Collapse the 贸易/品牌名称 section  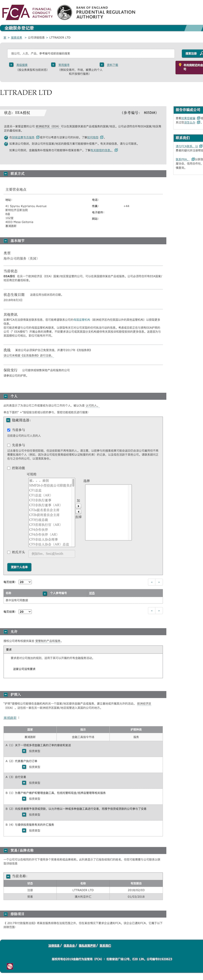coord(6,850)
